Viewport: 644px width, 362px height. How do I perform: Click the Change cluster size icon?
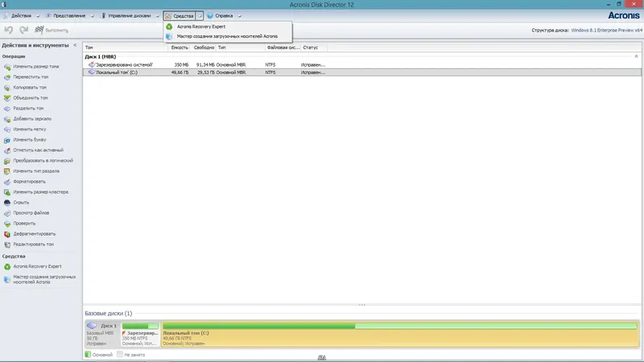(x=7, y=192)
